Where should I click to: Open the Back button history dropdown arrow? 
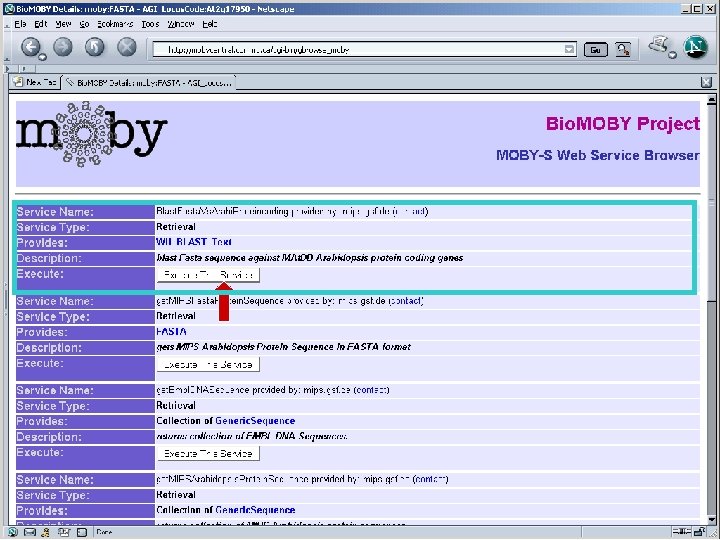[x=43, y=57]
